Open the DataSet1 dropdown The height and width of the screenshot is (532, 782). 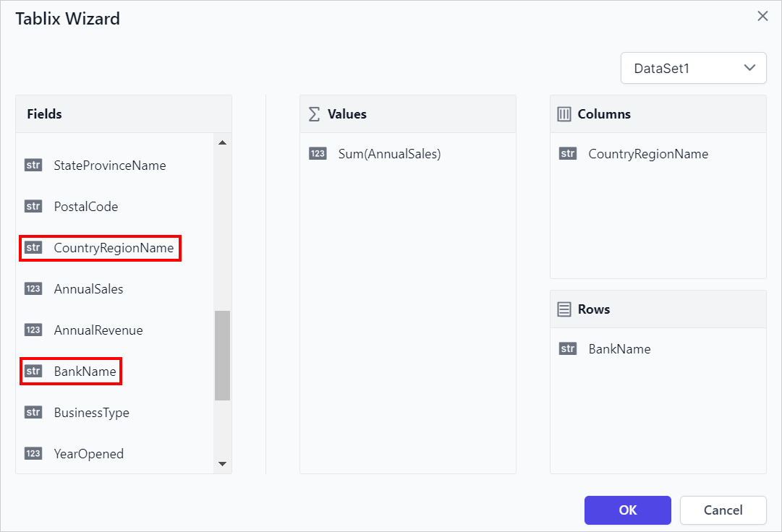pos(692,67)
